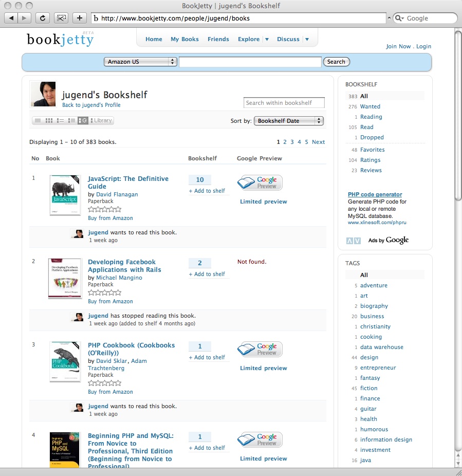Filter bookshelf by Wanted books

coord(370,106)
